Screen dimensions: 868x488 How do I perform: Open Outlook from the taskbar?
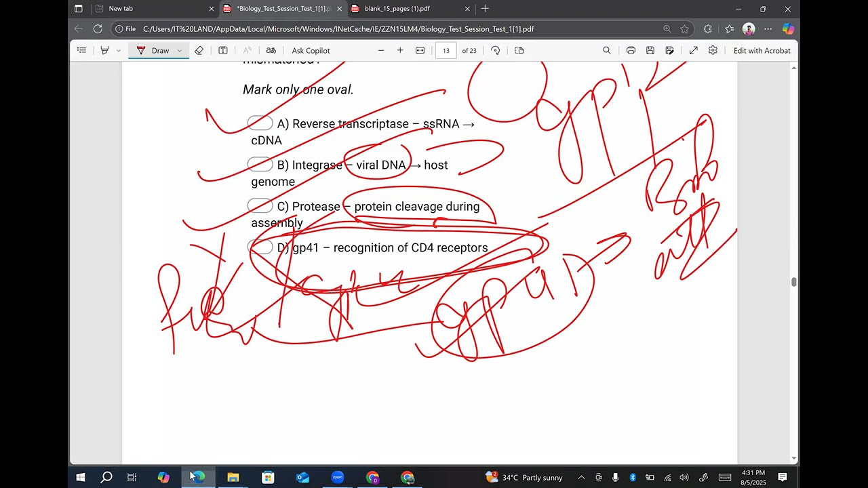[302, 477]
